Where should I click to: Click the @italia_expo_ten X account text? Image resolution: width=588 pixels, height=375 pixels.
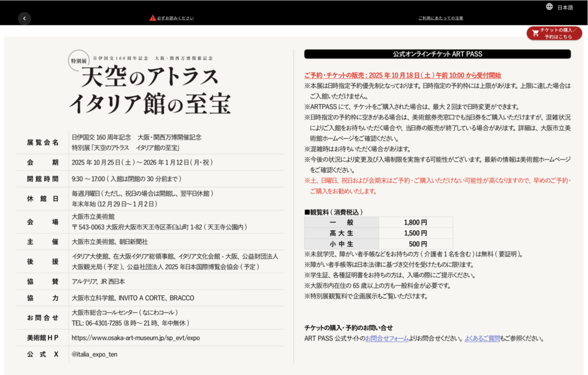point(94,354)
